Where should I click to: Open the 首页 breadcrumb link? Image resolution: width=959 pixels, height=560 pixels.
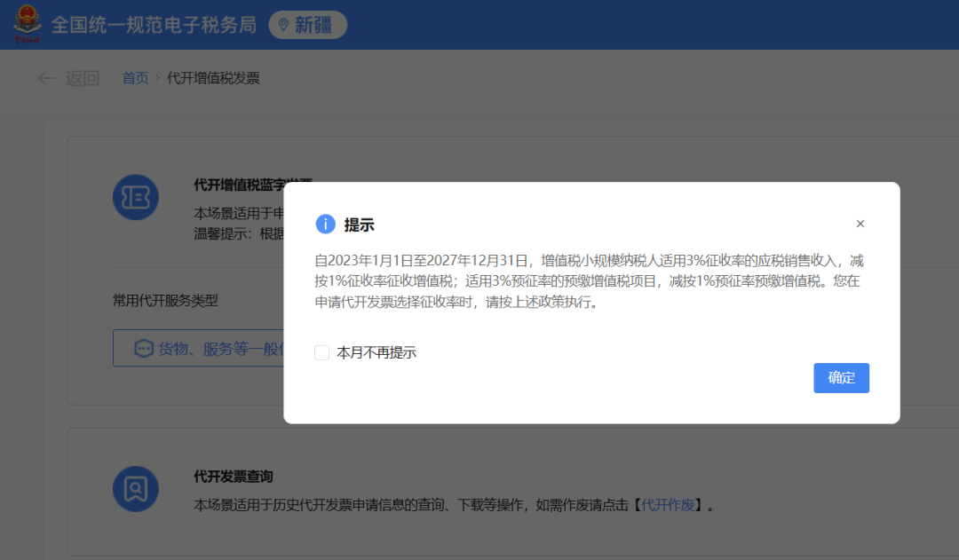(x=135, y=78)
